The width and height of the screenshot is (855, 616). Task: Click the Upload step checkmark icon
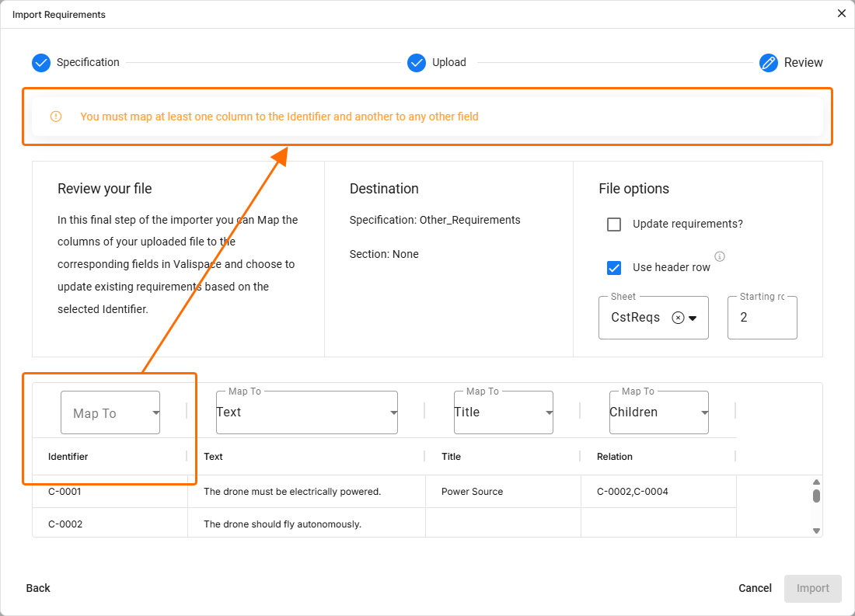pyautogui.click(x=417, y=63)
